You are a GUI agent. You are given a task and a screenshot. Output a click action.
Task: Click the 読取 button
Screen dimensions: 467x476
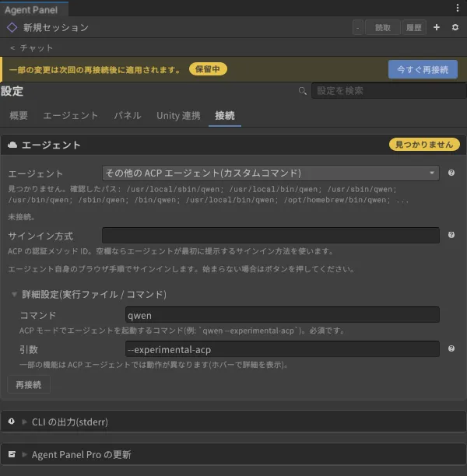point(382,28)
